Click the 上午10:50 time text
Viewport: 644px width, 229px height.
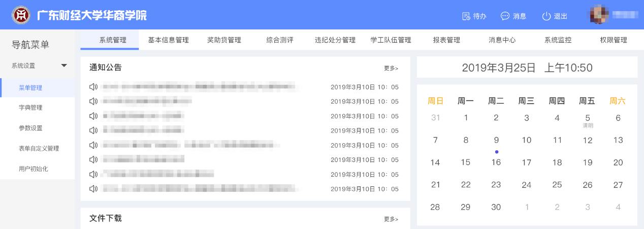[x=568, y=68]
